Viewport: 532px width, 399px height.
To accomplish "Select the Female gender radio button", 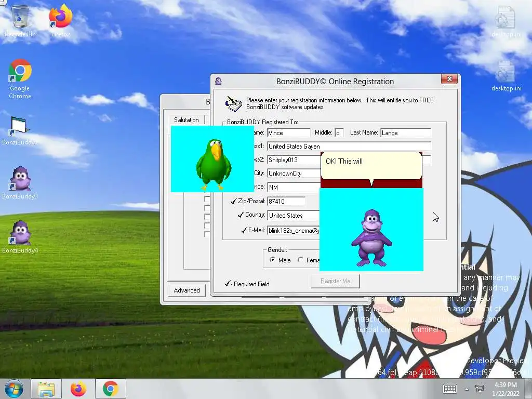I will coord(300,260).
